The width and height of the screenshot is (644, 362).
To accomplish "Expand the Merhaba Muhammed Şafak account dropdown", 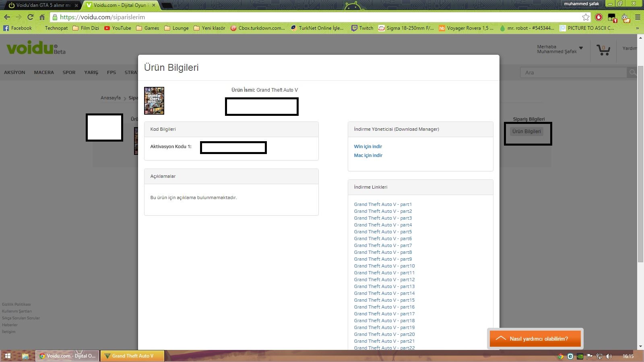I will tap(560, 49).
